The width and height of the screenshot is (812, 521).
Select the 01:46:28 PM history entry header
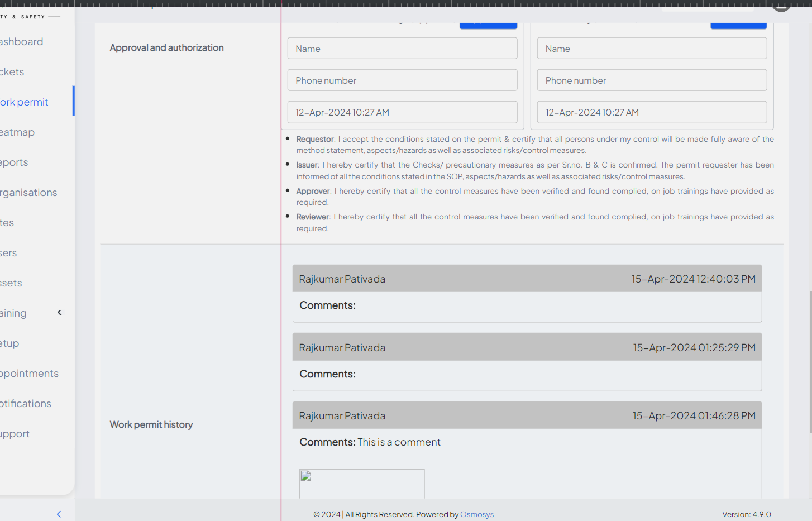coord(527,415)
